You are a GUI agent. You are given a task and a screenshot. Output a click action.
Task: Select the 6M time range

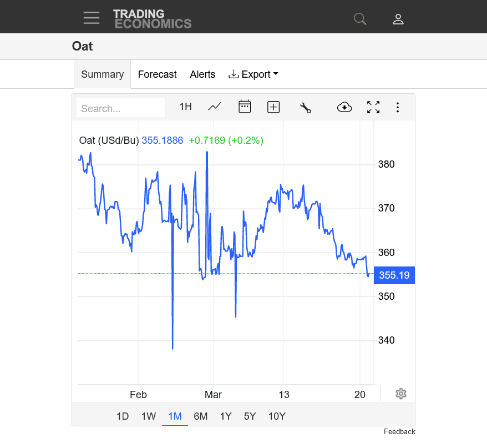click(201, 416)
